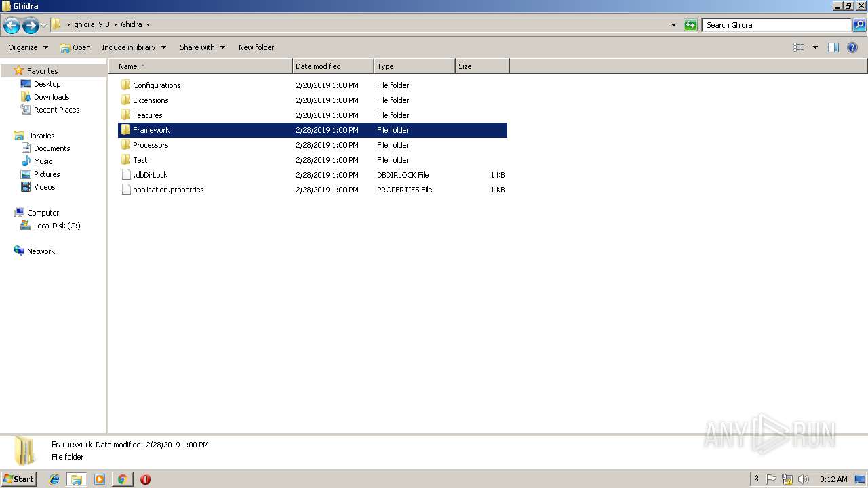Expand address bar previous locations dropdown
Image resolution: width=868 pixels, height=488 pixels.
pos(673,25)
